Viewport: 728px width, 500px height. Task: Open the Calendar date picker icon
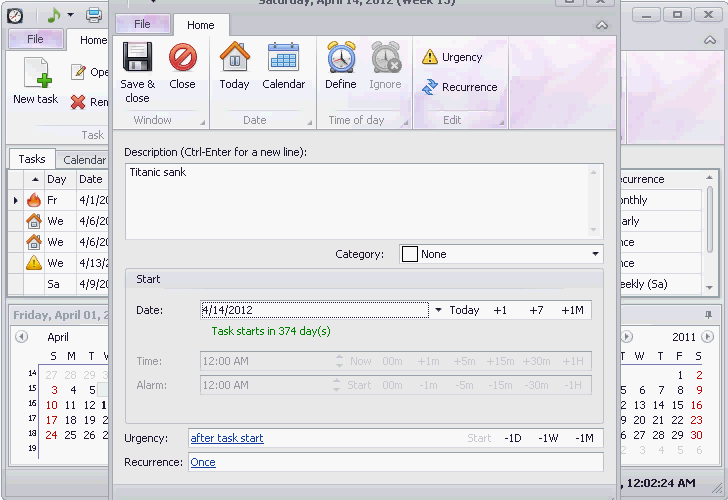tap(283, 57)
